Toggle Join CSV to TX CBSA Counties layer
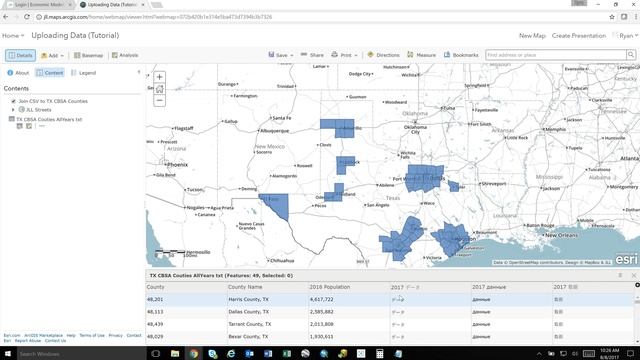 13,101
